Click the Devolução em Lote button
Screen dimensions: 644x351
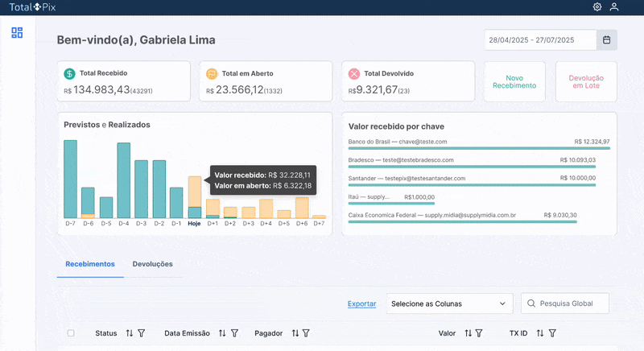tap(586, 82)
